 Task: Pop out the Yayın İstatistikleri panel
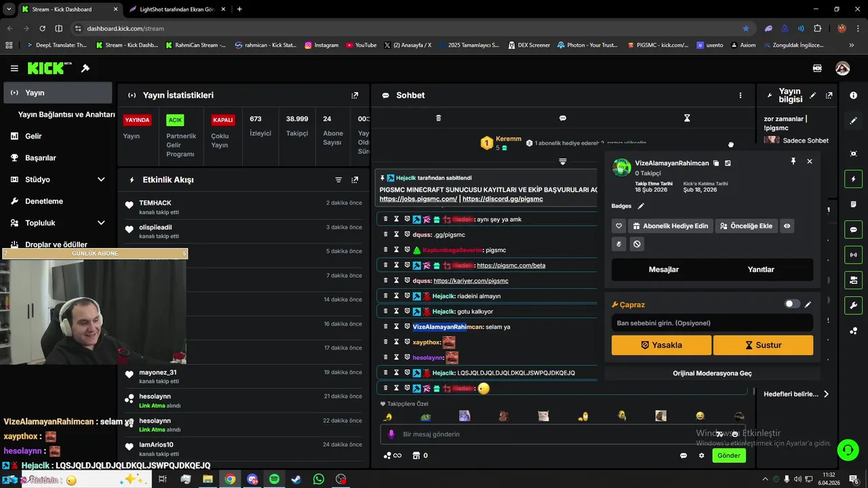coord(355,96)
